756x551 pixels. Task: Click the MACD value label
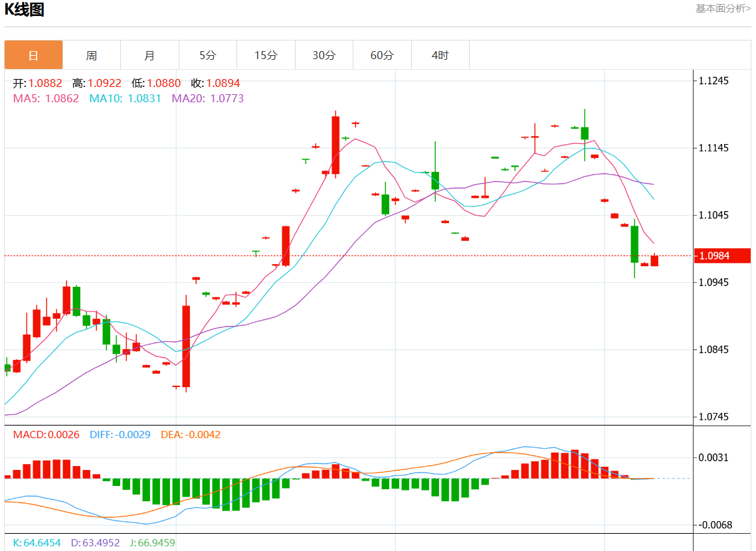click(x=47, y=435)
